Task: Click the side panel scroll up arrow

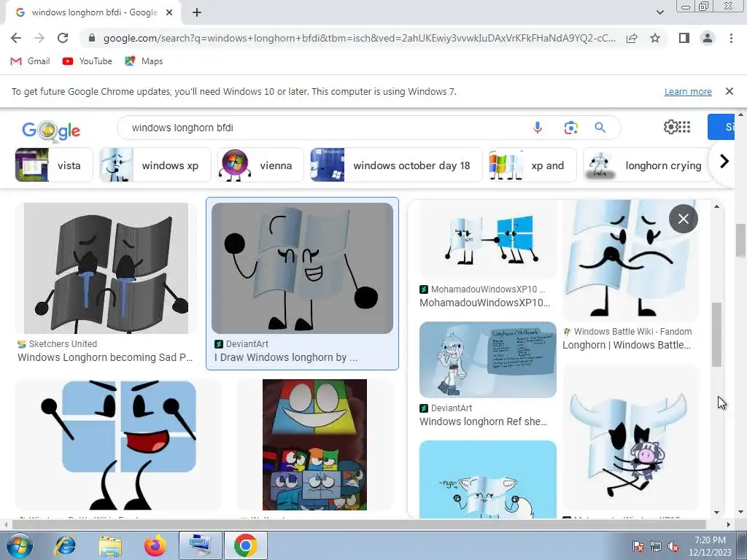Action: (716, 206)
